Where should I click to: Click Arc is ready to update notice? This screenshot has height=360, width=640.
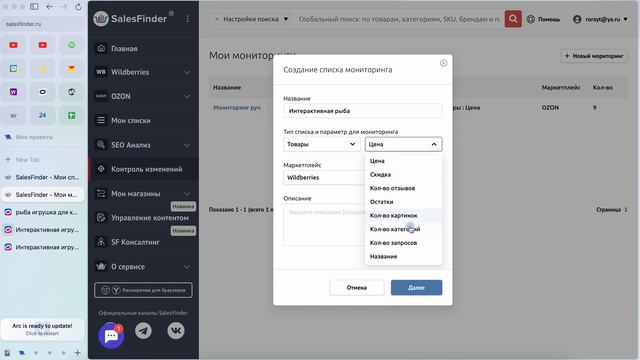(x=42, y=329)
